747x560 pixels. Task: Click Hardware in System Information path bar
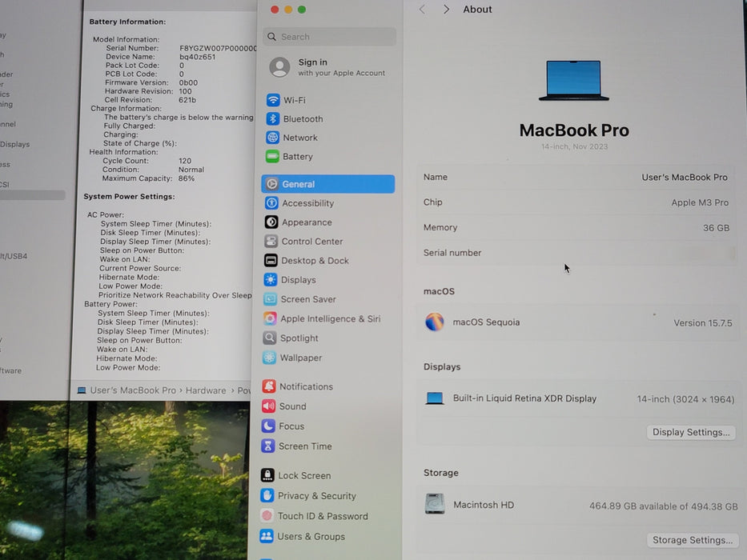point(206,390)
